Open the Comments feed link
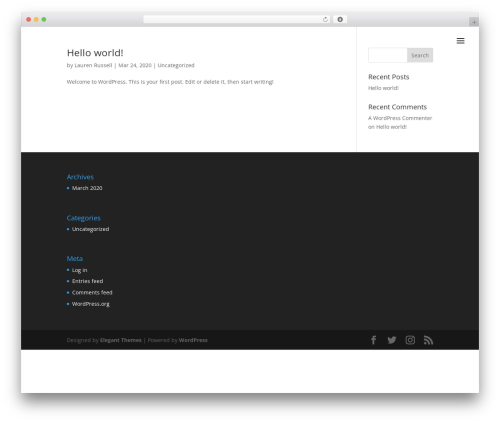 (x=92, y=292)
